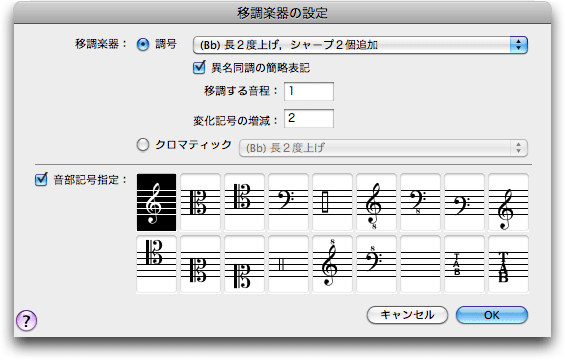
Task: Click the 移調する音程 input field
Action: [x=309, y=91]
